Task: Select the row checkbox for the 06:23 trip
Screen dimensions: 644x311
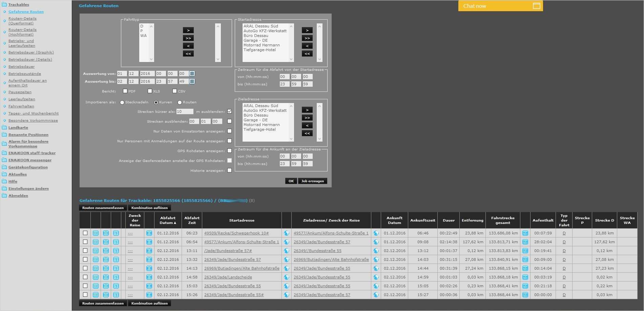Action: click(85, 233)
